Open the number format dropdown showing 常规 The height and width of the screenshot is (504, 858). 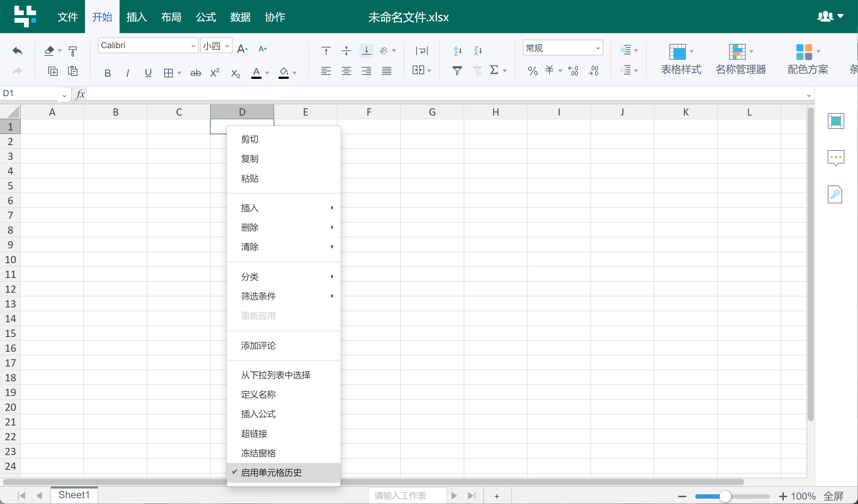click(563, 48)
